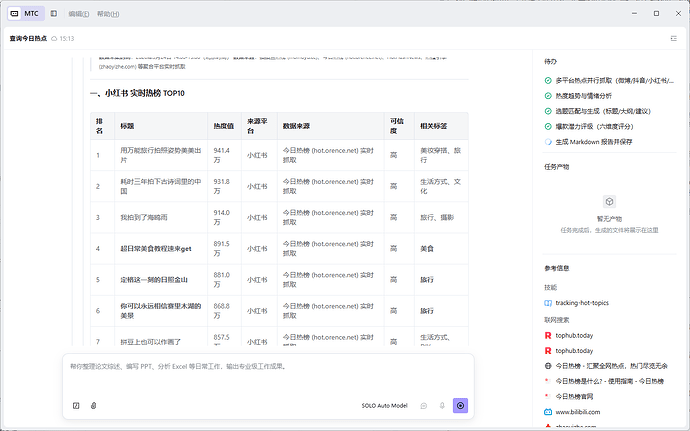Click the 一、小红书 实时热榜 TOP10 heading
Image resolution: width=690 pixels, height=431 pixels.
pos(137,93)
